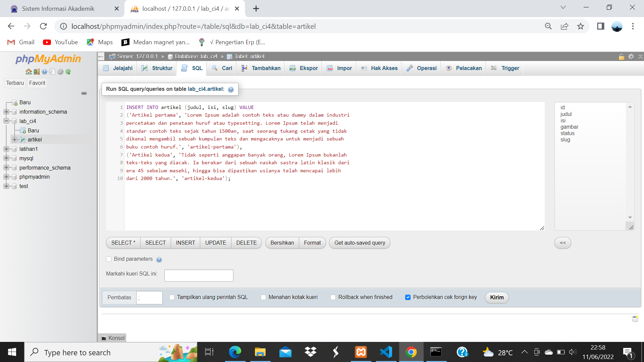
Task: Open settings with the gear icon below the logo
Action: 60,72
